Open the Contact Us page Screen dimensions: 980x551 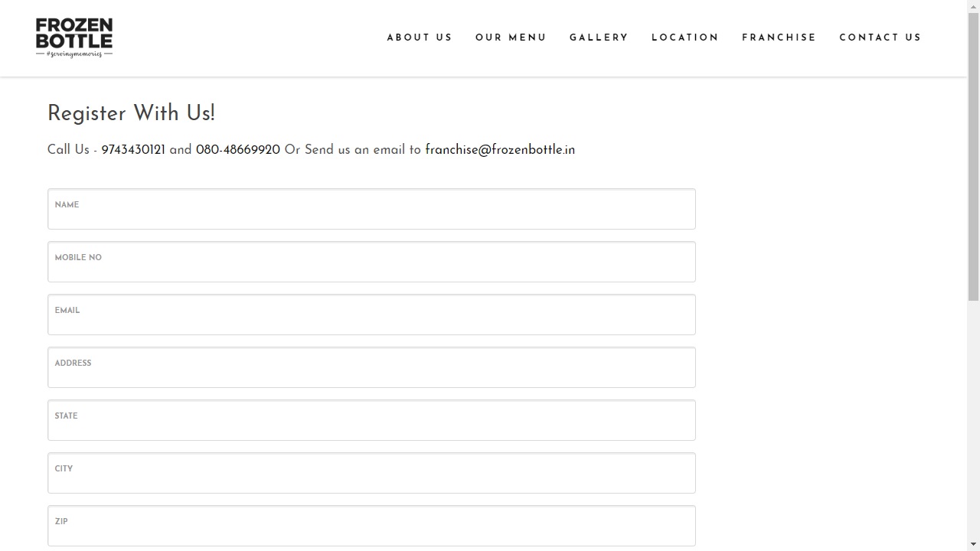point(880,37)
